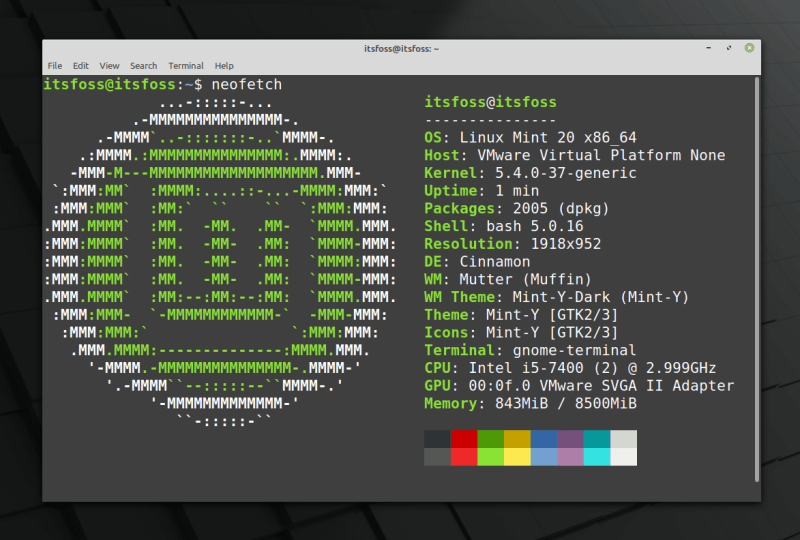Click the pink-mauve color block
The width and height of the screenshot is (800, 540).
570,457
